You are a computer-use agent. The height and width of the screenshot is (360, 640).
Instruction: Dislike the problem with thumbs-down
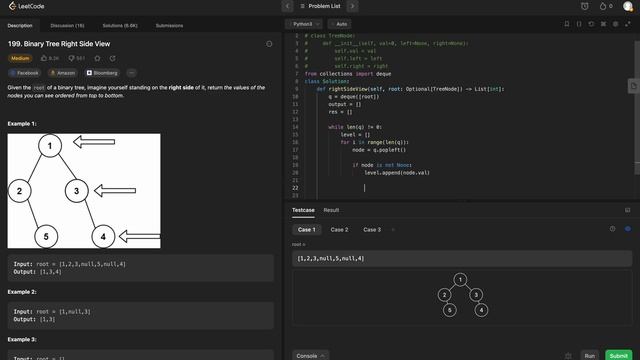76,58
